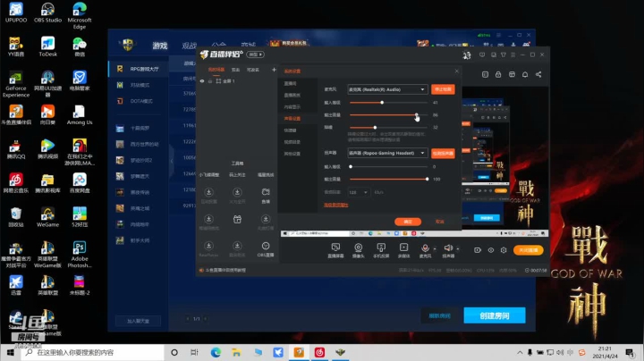Open the OBS streaming tool icon
644x361 pixels.
[x=266, y=246]
